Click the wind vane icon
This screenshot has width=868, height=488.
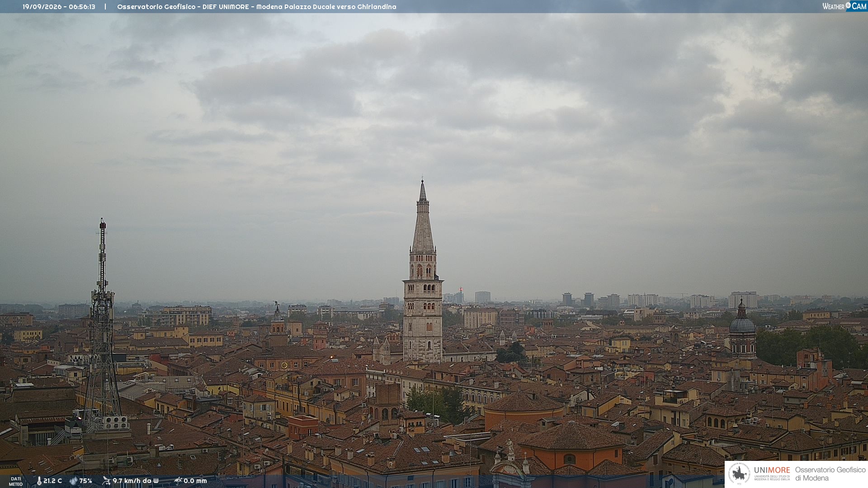[x=106, y=481]
